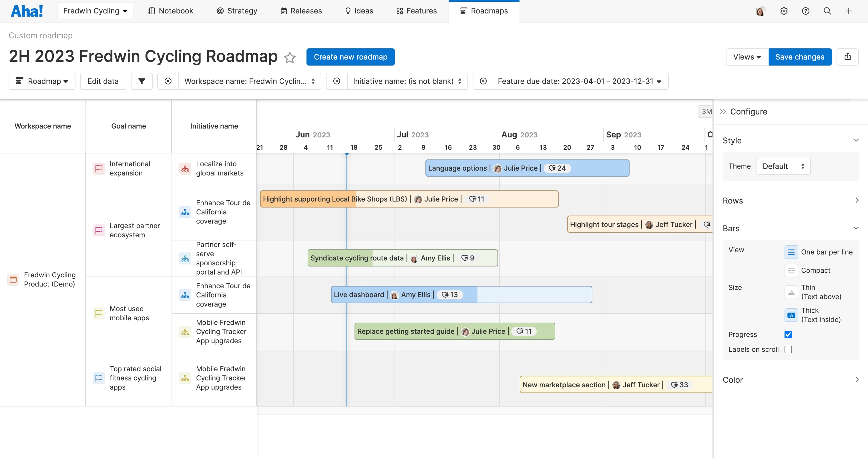Click the share/export icon button
This screenshot has width=868, height=458.
click(x=847, y=57)
